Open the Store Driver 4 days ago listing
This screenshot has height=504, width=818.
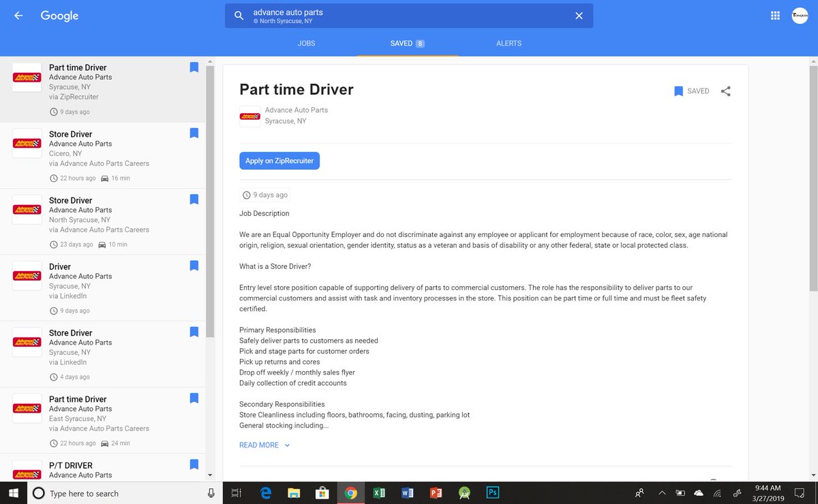pyautogui.click(x=102, y=354)
